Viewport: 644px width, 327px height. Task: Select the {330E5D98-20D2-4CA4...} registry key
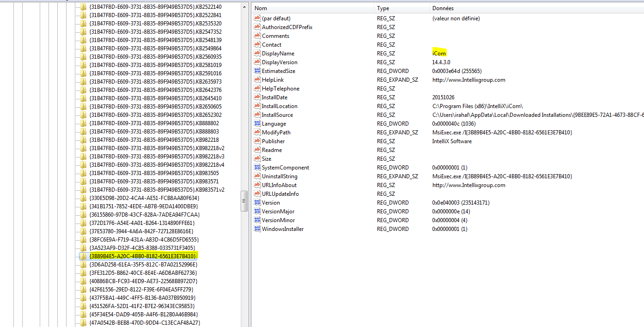pos(144,198)
